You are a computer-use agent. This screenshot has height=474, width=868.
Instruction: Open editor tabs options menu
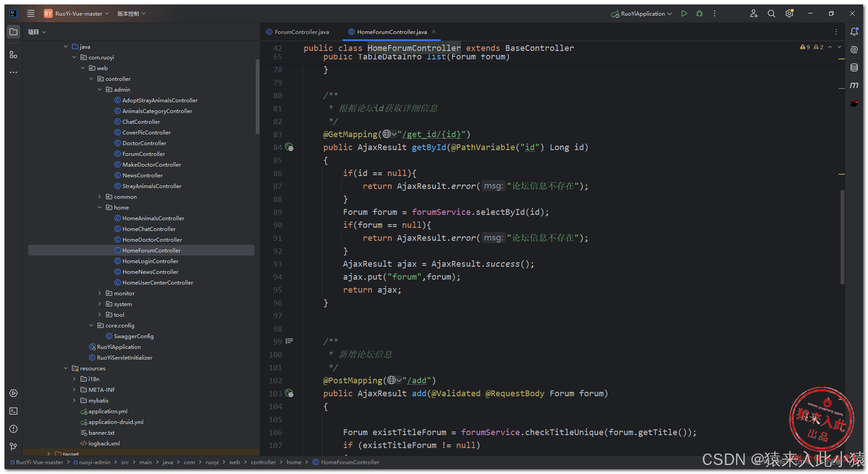click(836, 32)
